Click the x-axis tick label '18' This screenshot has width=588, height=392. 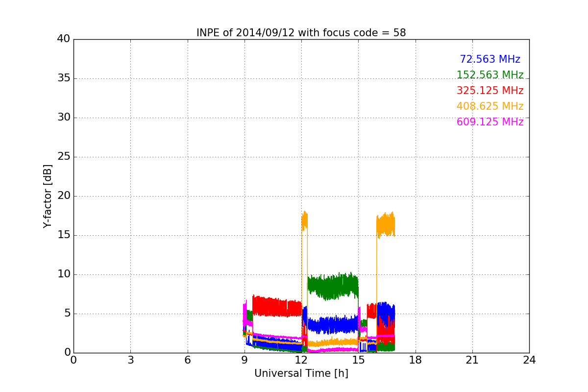click(x=416, y=360)
